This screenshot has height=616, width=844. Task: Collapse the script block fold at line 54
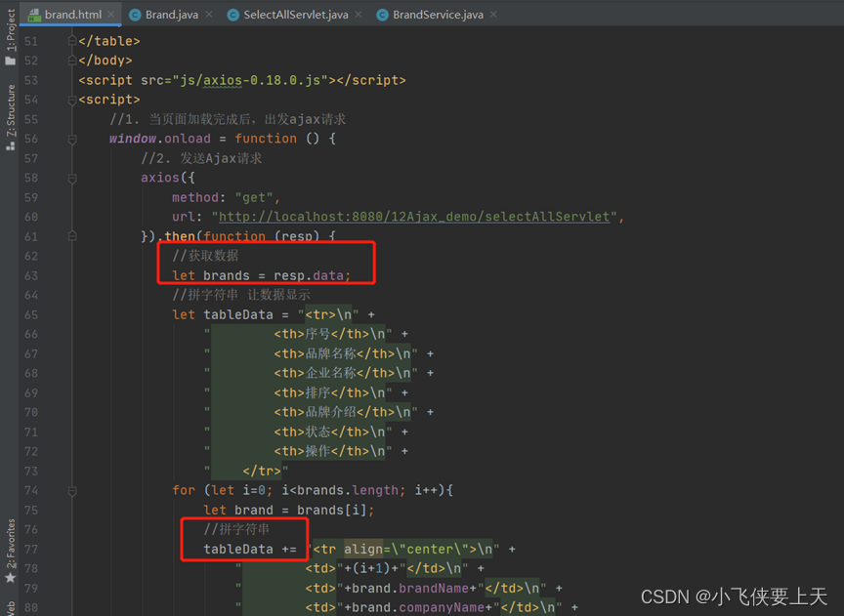(x=72, y=100)
